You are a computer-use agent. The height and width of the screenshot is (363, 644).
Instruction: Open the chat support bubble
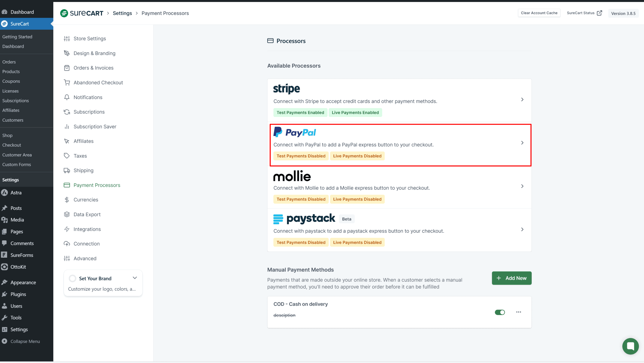(x=630, y=346)
